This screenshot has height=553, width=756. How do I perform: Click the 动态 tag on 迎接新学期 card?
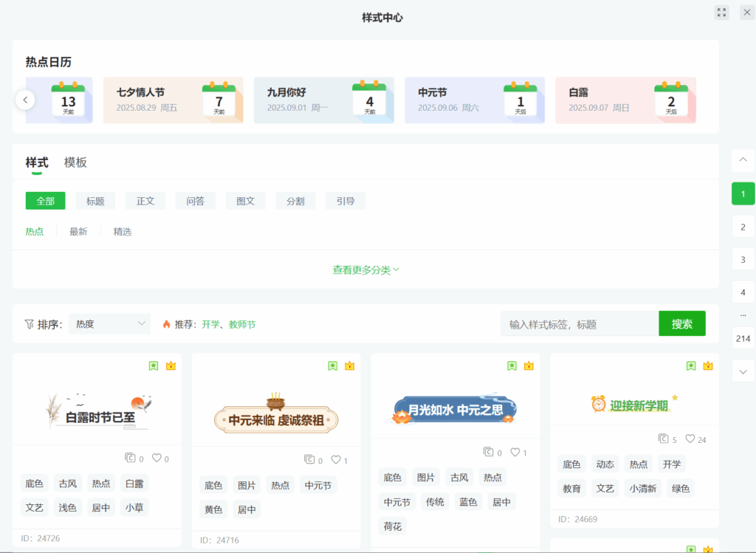point(605,464)
